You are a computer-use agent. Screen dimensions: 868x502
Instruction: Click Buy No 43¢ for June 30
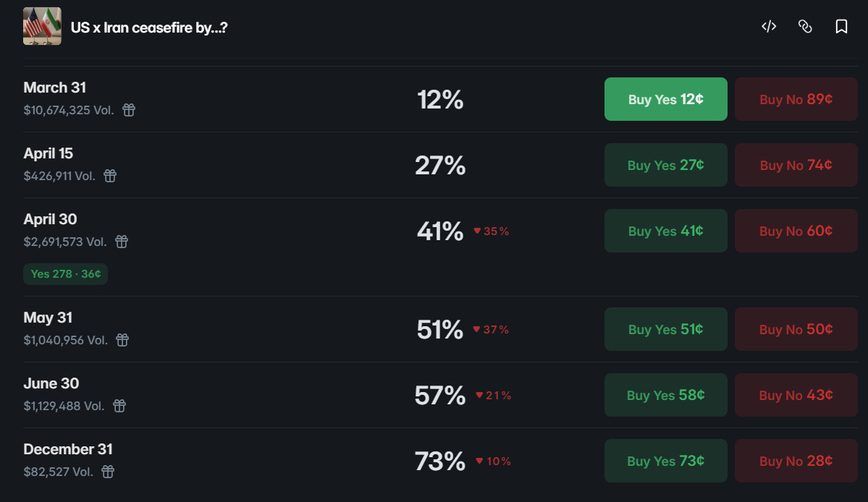coord(796,395)
